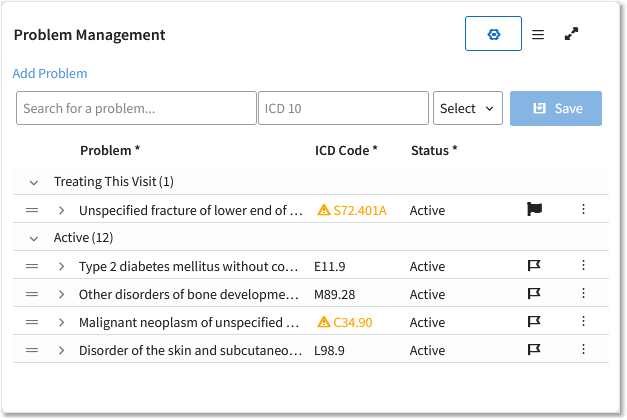Image resolution: width=627 pixels, height=420 pixels.
Task: Open the more options menu for the C34.90 row
Action: [x=583, y=321]
